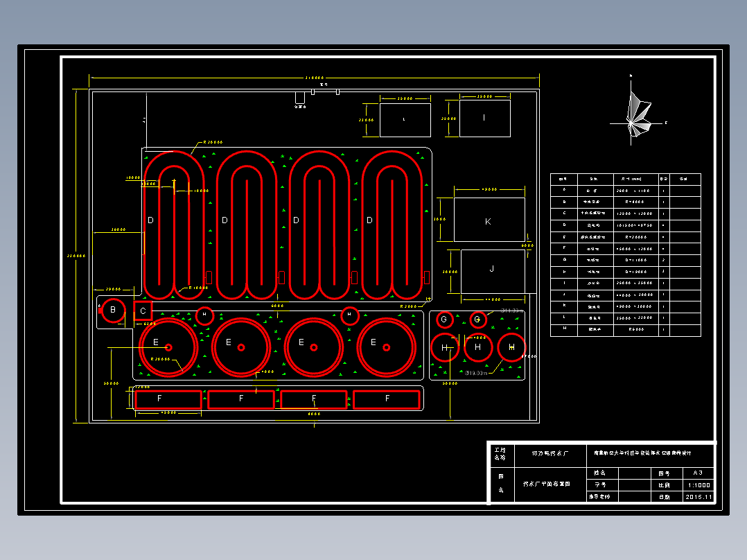
Task: Select the 污水厂平面布置图 drawing title cell
Action: point(550,484)
